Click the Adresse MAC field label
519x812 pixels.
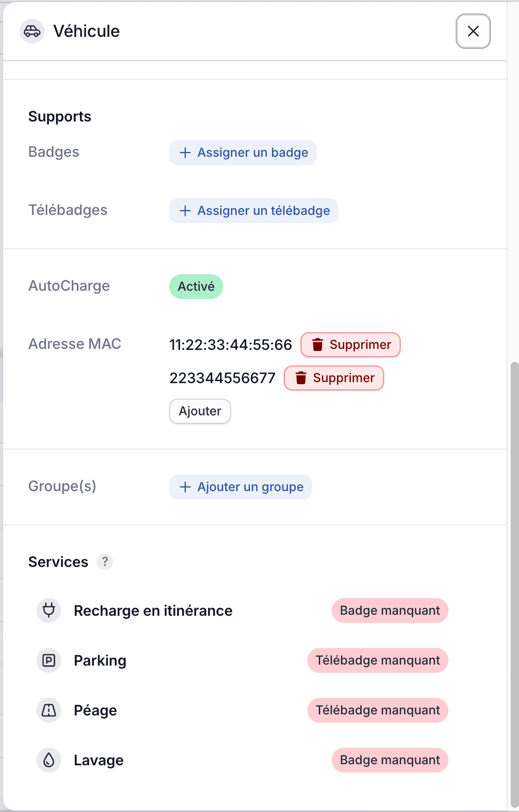(75, 344)
